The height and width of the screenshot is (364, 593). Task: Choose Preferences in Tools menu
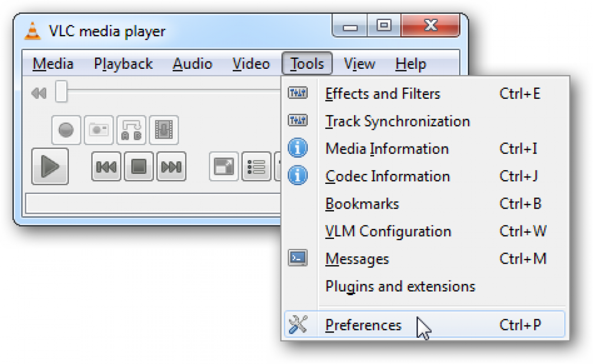coord(425,325)
